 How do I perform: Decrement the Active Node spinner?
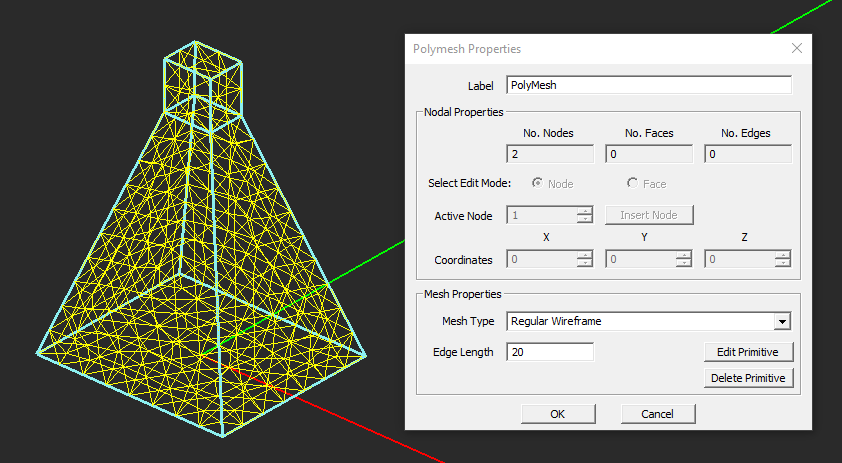[585, 219]
